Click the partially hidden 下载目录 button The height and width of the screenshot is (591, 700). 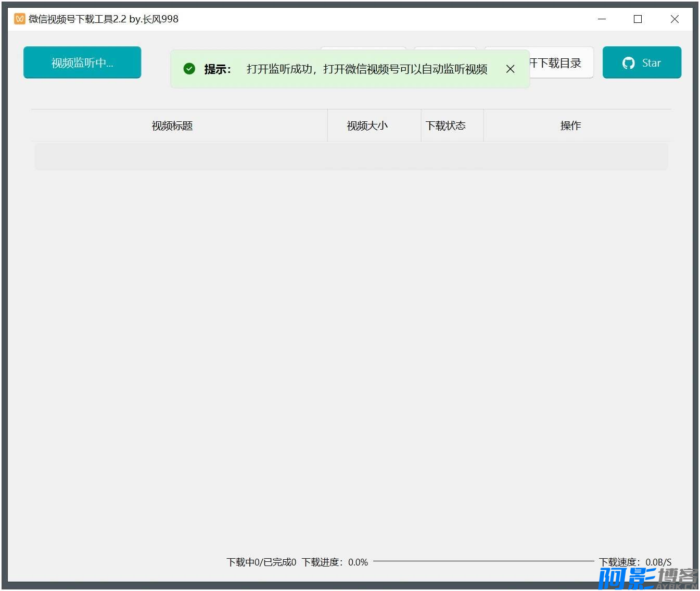click(561, 63)
